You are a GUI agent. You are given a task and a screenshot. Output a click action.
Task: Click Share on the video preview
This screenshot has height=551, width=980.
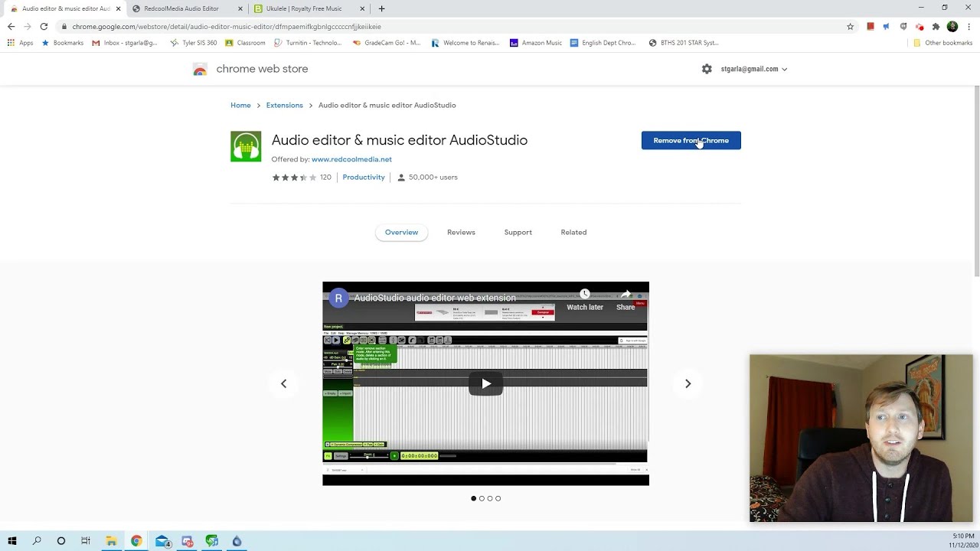(626, 300)
